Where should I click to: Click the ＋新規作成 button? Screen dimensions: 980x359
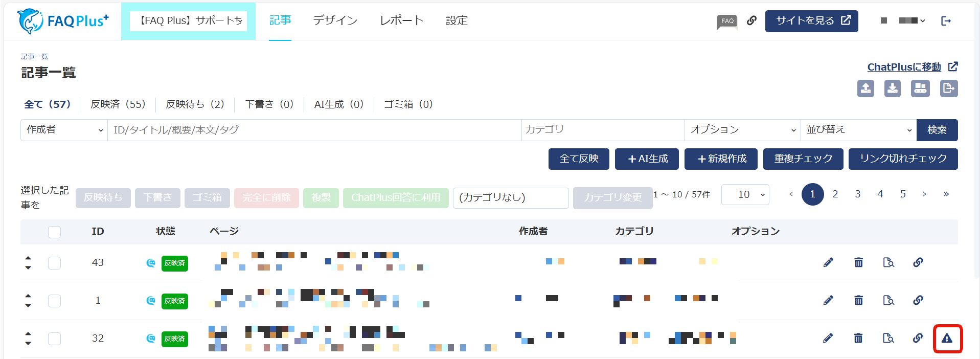pyautogui.click(x=722, y=159)
